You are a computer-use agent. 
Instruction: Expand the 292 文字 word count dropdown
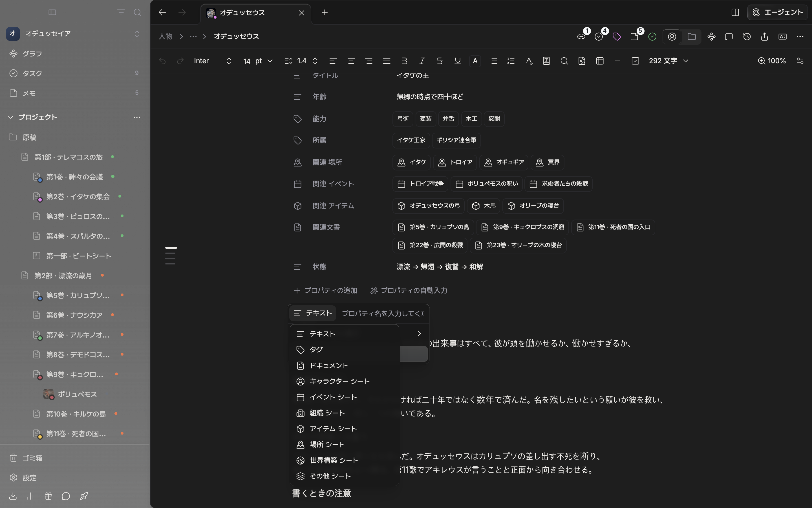pyautogui.click(x=668, y=61)
